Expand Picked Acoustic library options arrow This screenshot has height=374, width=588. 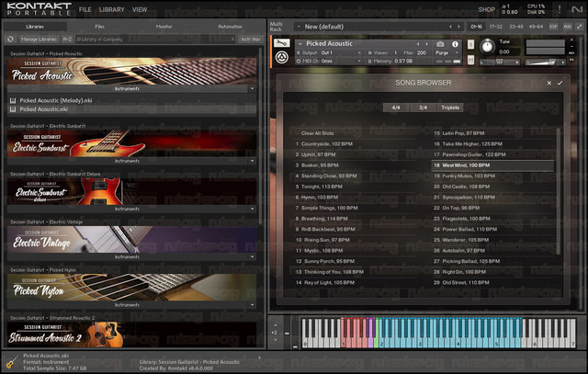pos(252,89)
